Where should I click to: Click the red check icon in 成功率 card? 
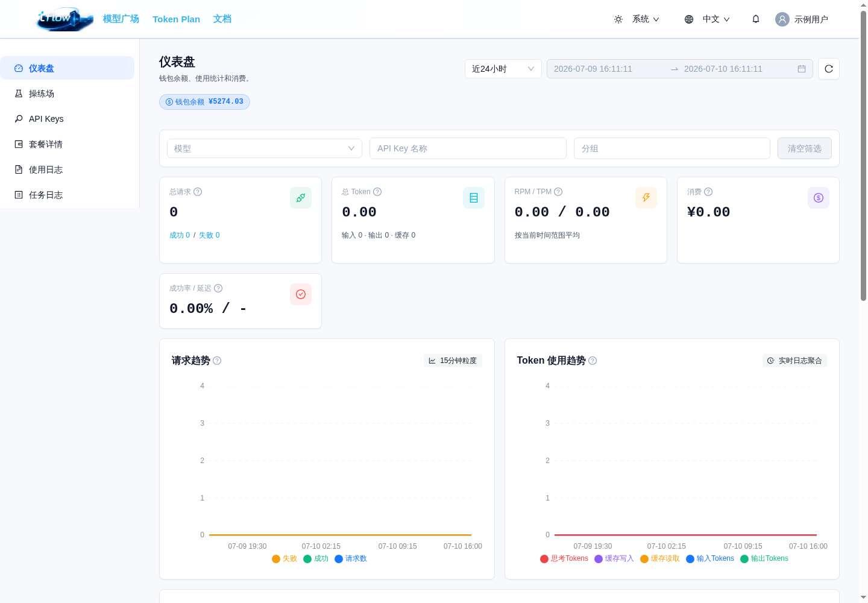click(301, 294)
